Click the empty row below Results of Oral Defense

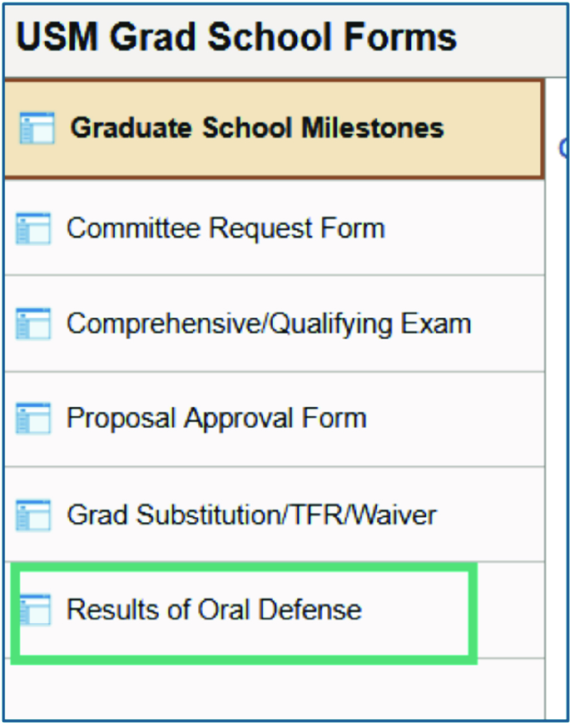[x=273, y=690]
